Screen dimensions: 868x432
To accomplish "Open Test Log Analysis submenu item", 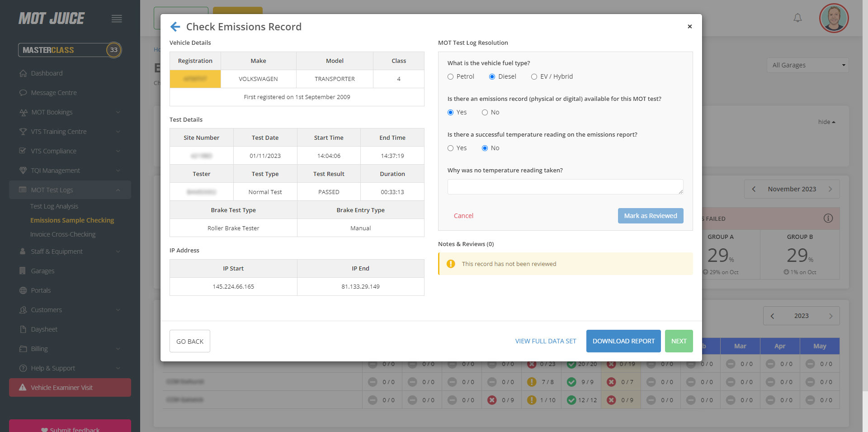I will tap(54, 206).
